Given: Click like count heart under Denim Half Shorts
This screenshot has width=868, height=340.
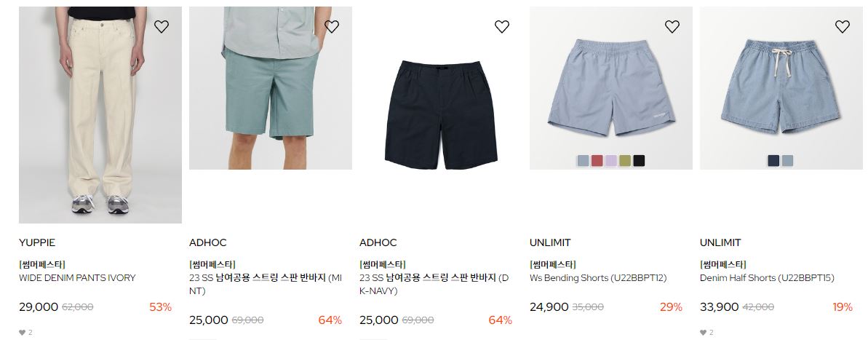Looking at the screenshot, I should point(703,332).
